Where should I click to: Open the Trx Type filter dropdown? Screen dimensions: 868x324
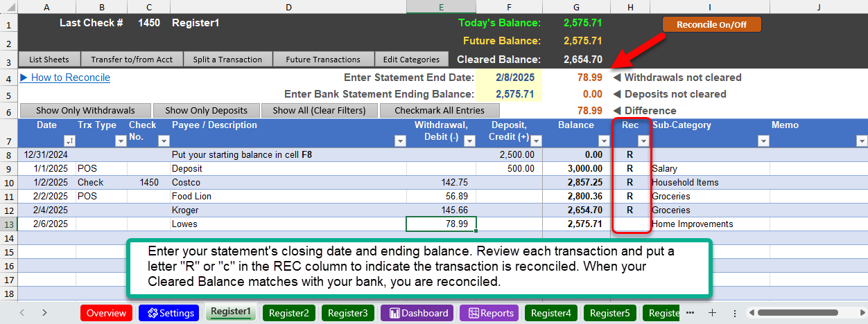point(121,141)
